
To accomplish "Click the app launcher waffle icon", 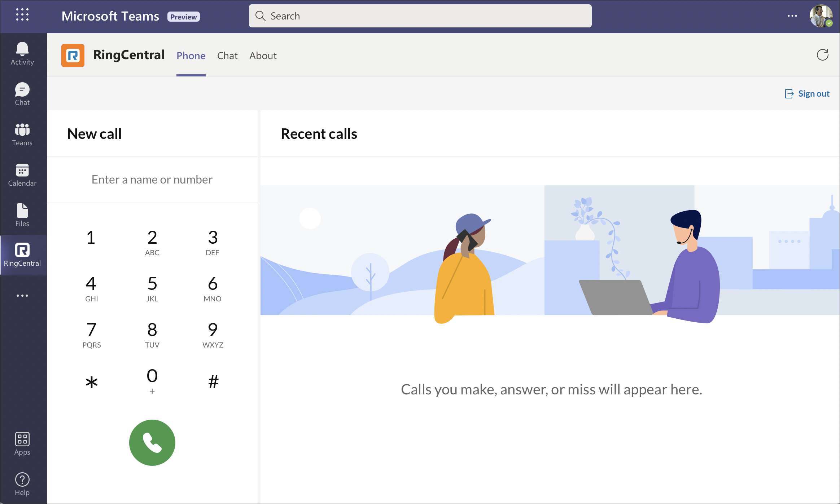I will (x=22, y=15).
